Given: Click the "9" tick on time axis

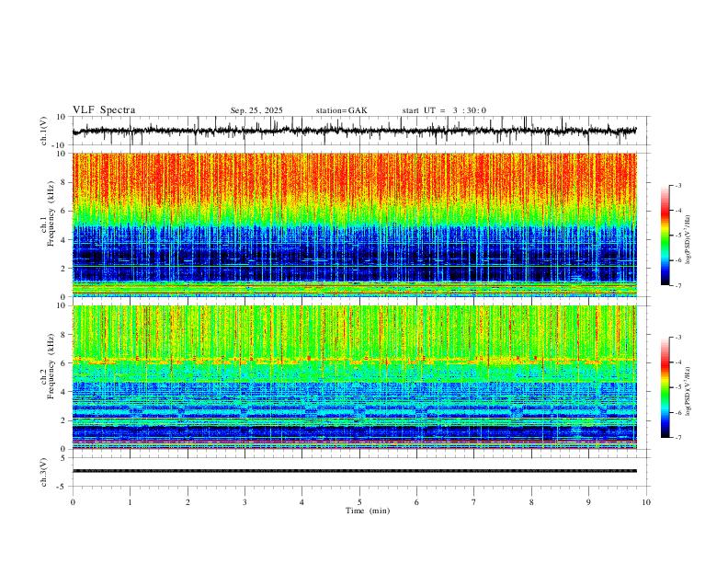Looking at the screenshot, I should 588,502.
